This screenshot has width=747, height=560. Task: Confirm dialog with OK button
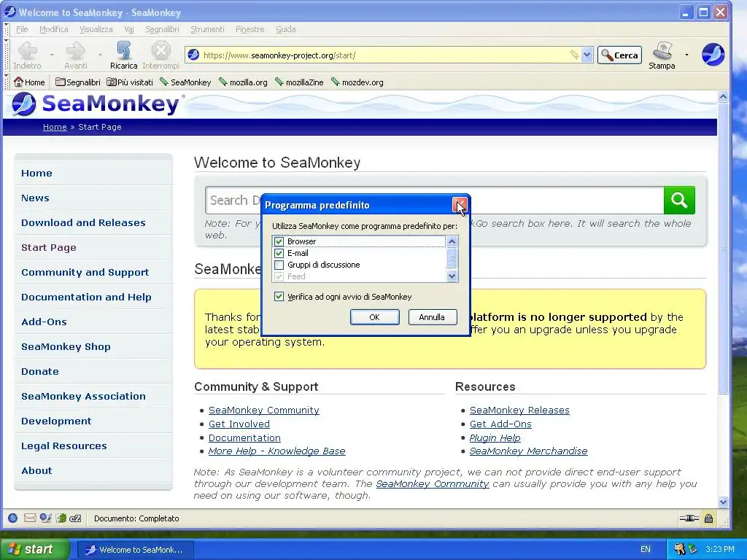(374, 317)
